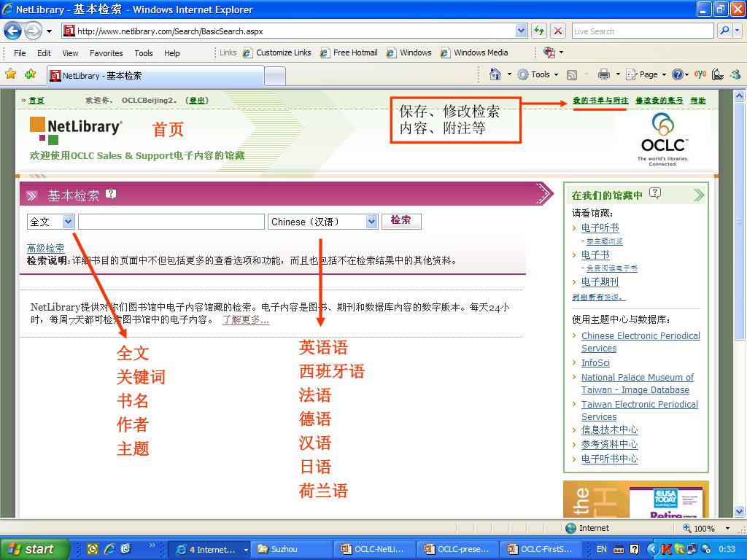Click inside the Live Search box
This screenshot has height=560, width=747.
(643, 31)
